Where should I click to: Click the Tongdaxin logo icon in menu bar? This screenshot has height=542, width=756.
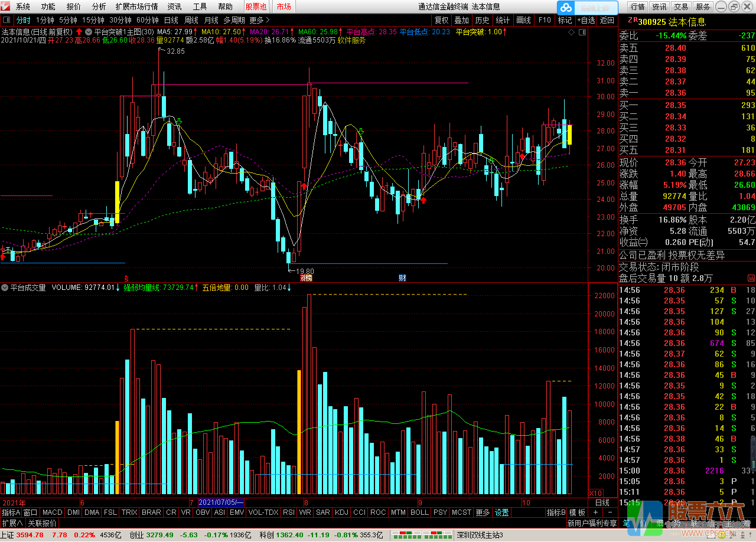[6, 7]
